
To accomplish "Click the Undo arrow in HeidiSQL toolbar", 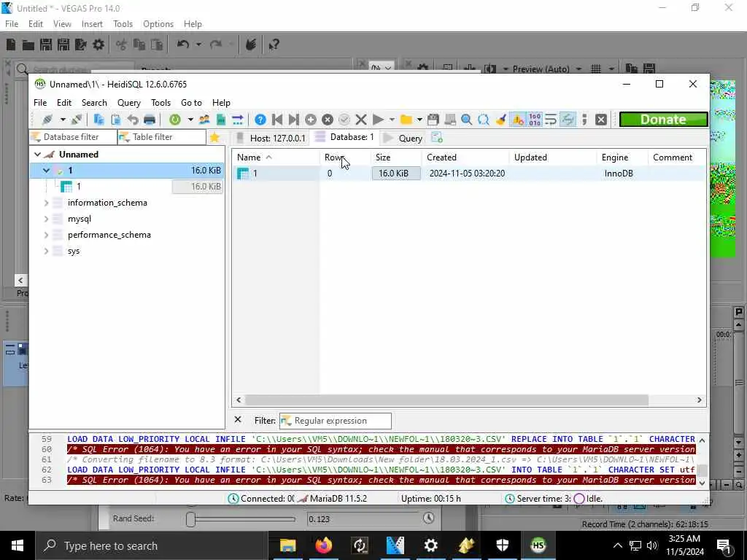I will (x=133, y=120).
